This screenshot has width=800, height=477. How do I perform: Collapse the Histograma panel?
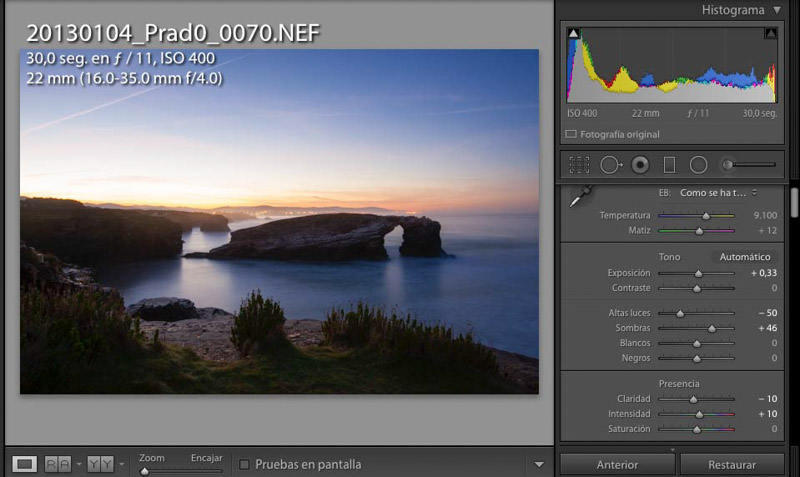click(777, 9)
